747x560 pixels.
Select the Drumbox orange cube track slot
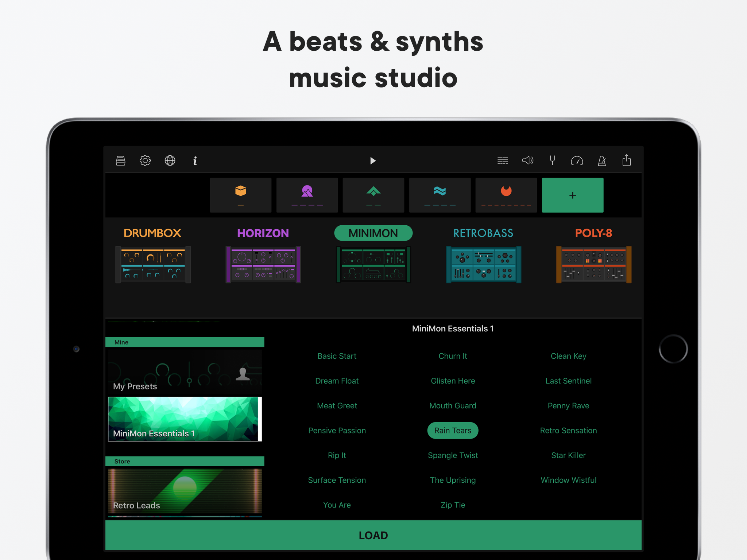[241, 195]
